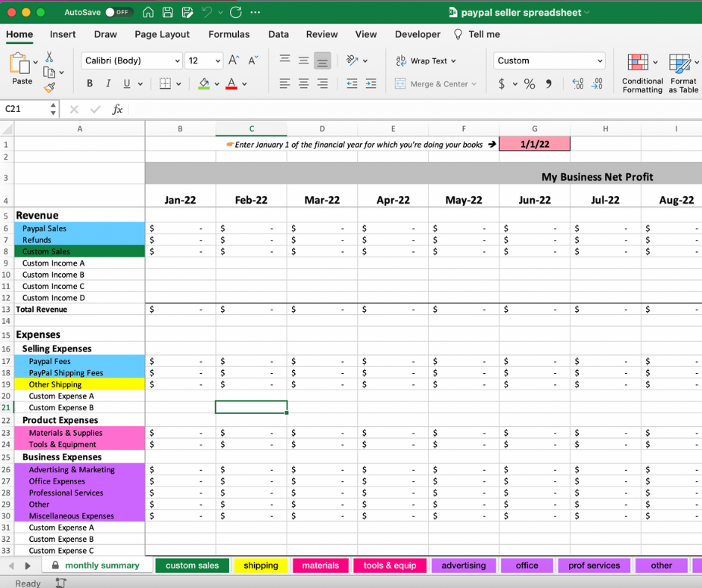Select the Format Painter brush icon
This screenshot has height=588, width=702.
point(49,87)
